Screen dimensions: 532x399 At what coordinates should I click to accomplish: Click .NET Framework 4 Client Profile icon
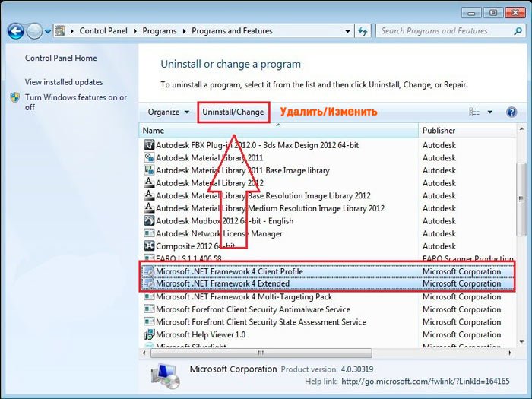pyautogui.click(x=149, y=271)
